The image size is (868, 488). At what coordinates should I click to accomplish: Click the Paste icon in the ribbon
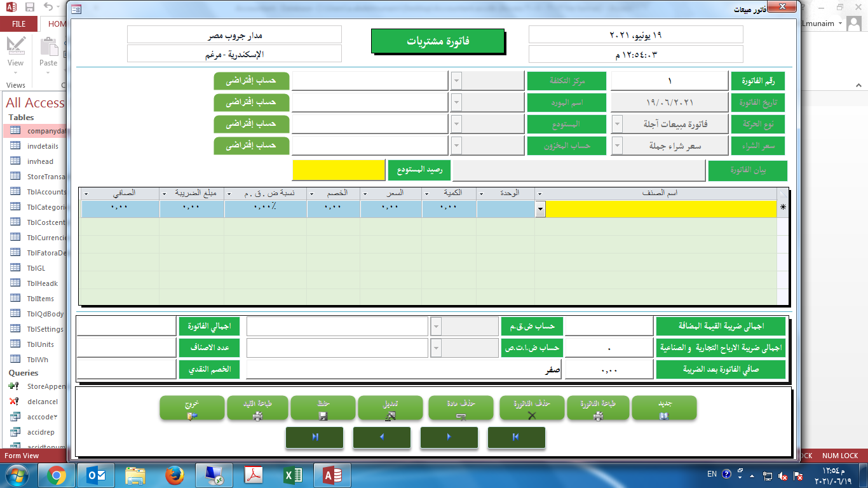click(48, 46)
